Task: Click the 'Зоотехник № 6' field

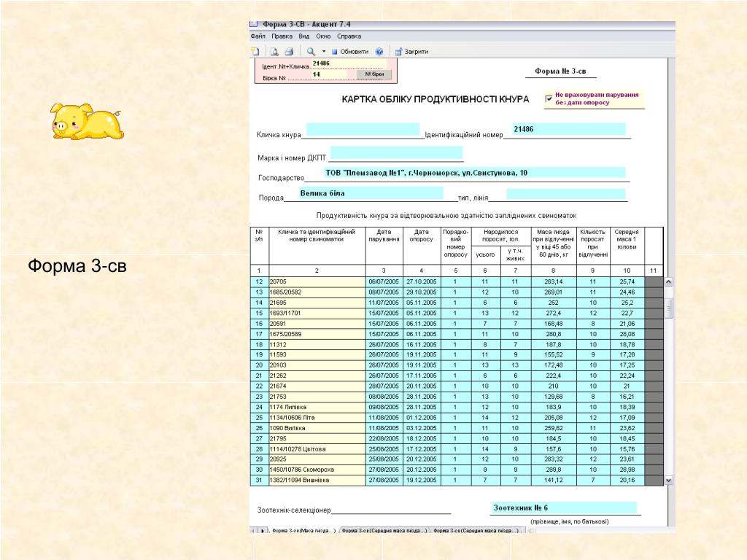Action: (564, 508)
